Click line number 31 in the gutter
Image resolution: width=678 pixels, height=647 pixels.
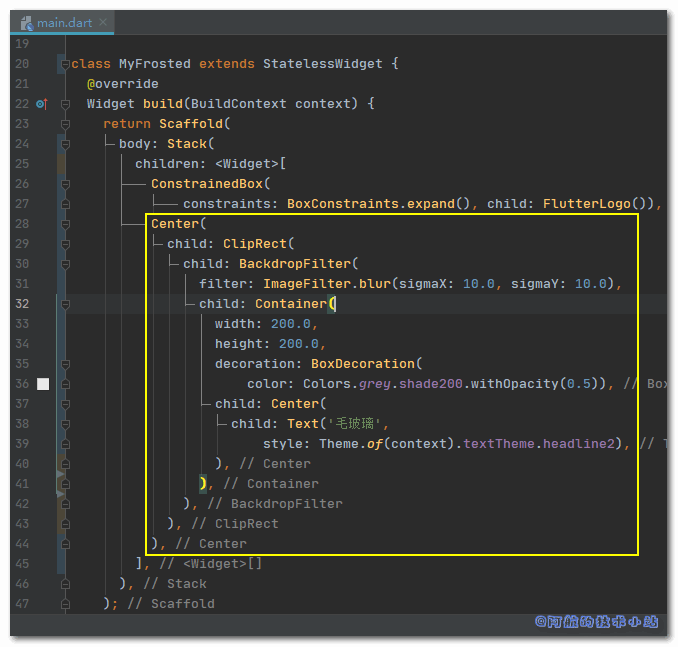pyautogui.click(x=22, y=284)
